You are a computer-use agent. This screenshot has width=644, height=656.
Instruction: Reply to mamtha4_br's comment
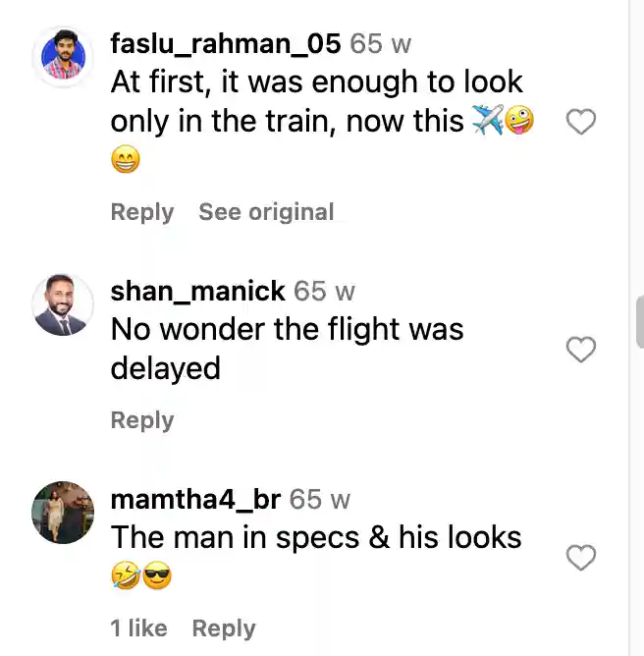pyautogui.click(x=224, y=629)
